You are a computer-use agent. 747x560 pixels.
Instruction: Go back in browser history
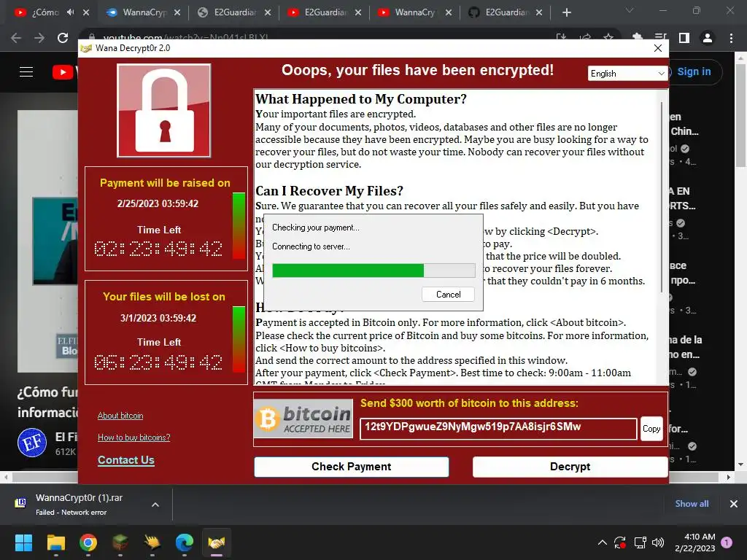(16, 38)
